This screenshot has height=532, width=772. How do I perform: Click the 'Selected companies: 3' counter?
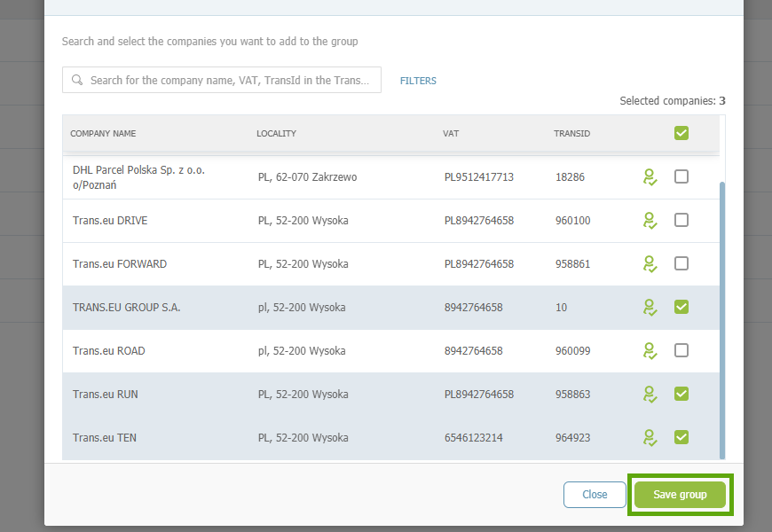(673, 101)
